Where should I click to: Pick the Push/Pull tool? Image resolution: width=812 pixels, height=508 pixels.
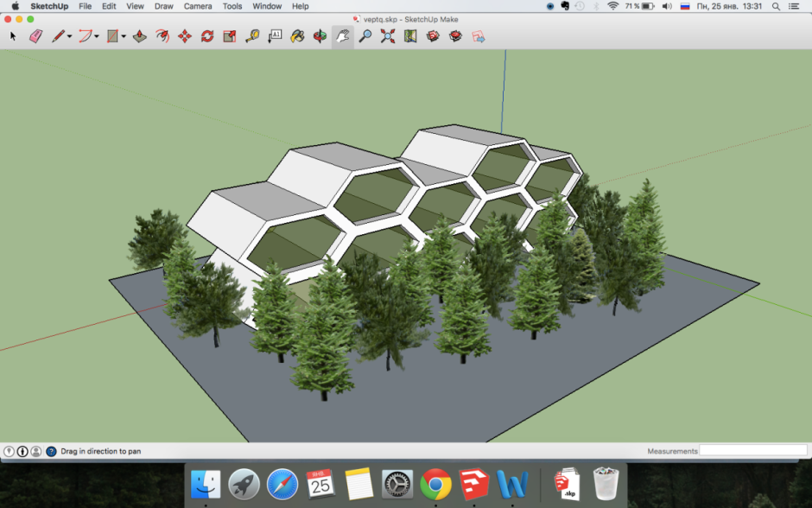138,36
